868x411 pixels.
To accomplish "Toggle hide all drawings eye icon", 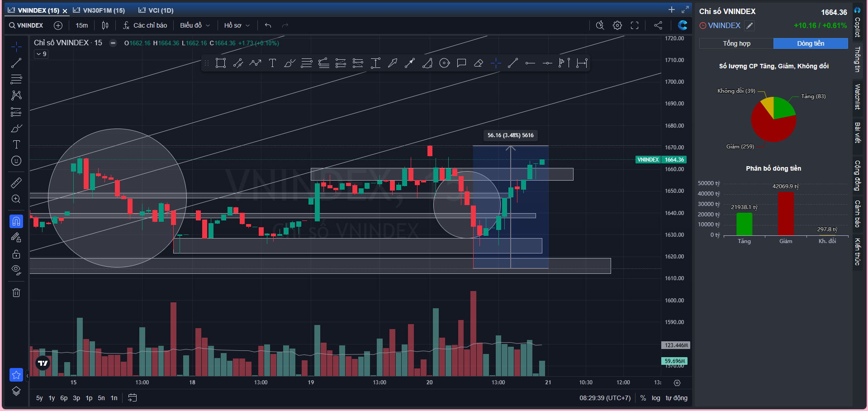I will pos(16,270).
